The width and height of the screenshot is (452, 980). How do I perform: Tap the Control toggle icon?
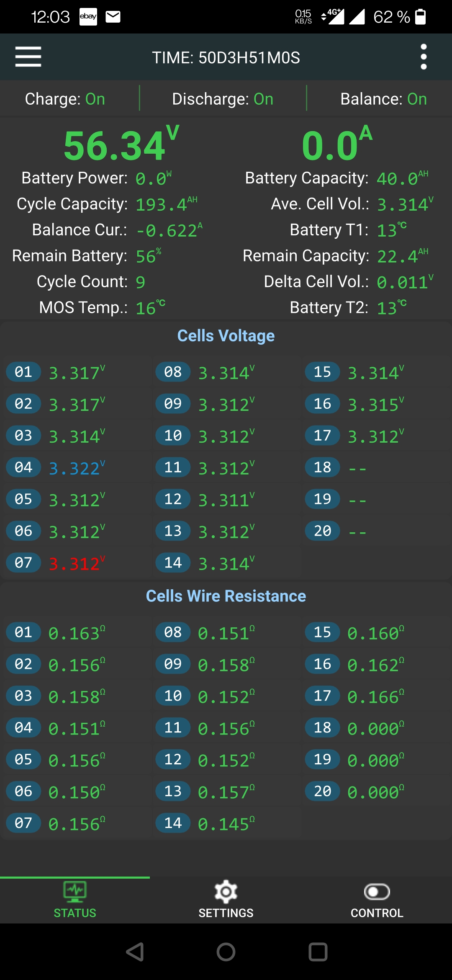[377, 892]
